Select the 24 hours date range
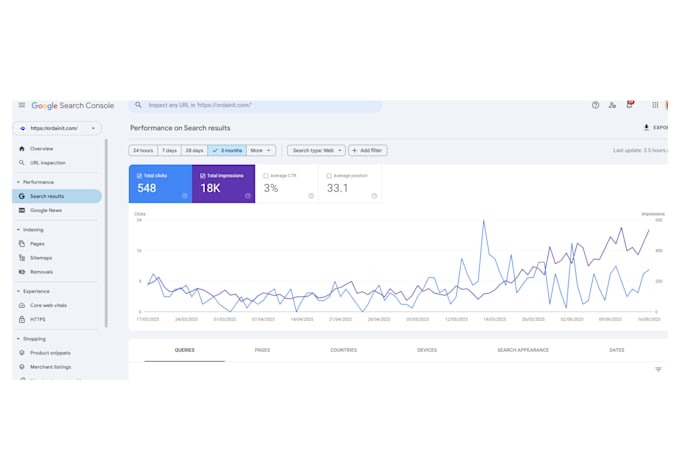 coord(143,151)
